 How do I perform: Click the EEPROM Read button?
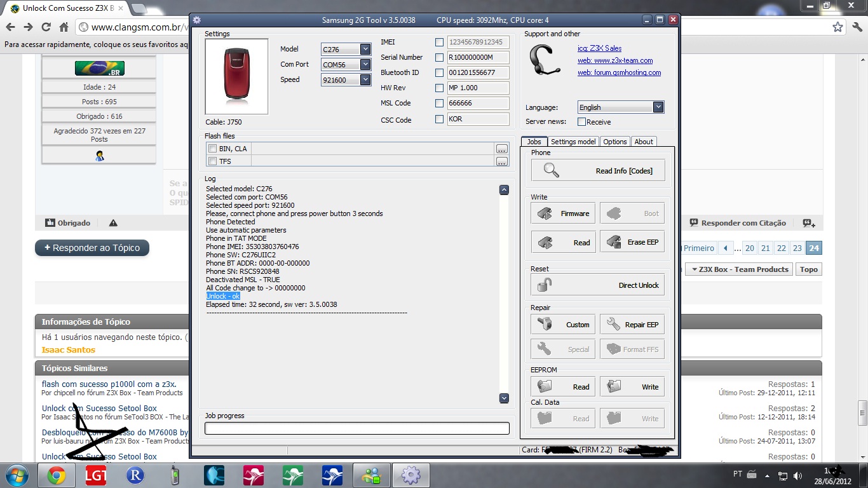563,386
